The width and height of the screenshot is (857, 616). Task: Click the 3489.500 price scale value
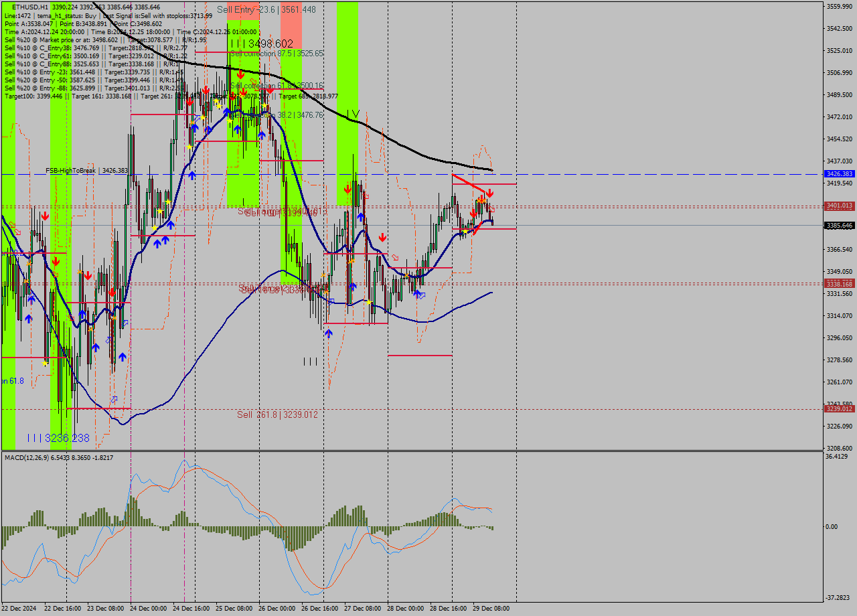[x=839, y=95]
